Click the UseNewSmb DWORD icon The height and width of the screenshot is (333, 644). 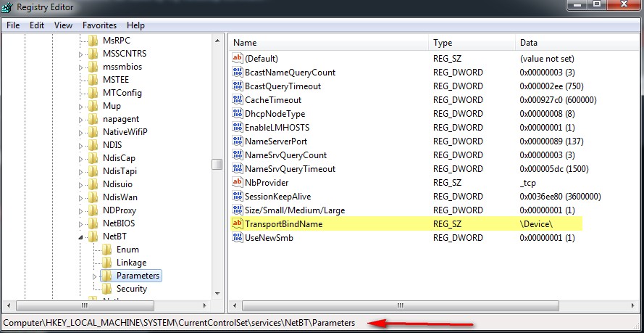tap(237, 238)
